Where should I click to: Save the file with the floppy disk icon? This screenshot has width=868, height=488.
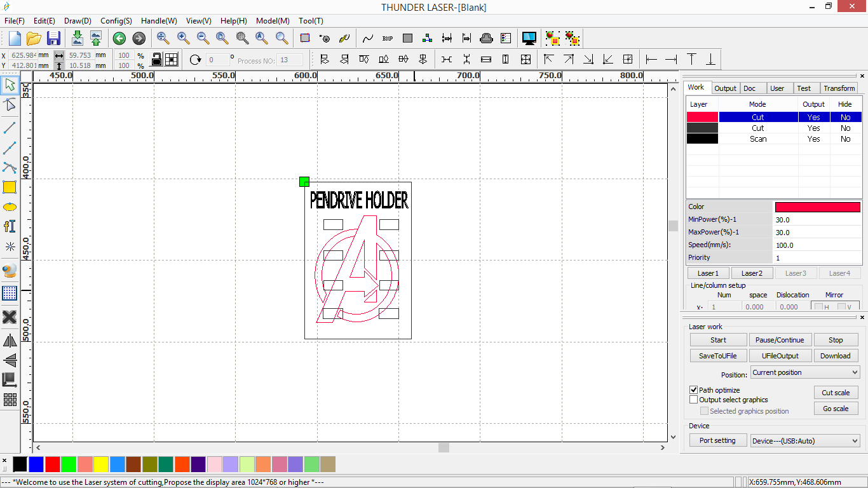pos(54,38)
